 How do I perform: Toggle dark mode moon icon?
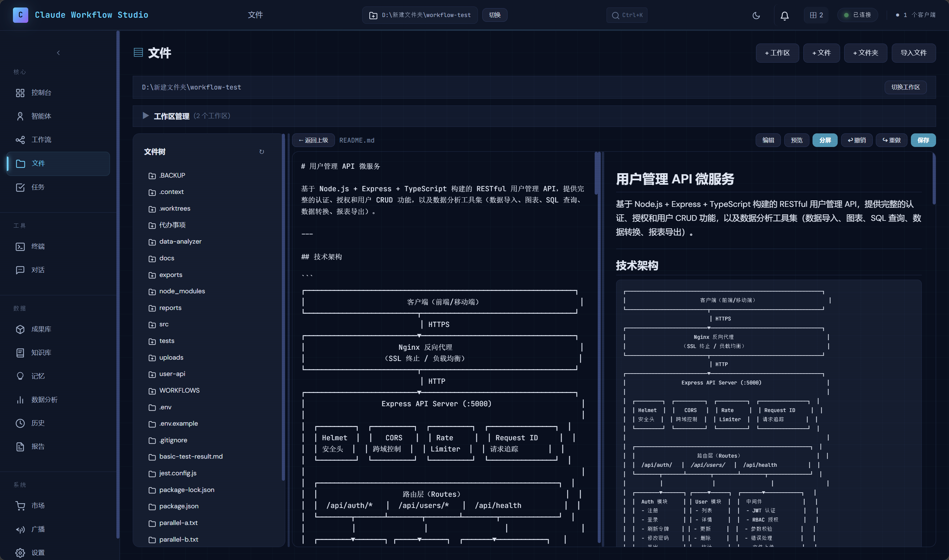click(756, 15)
